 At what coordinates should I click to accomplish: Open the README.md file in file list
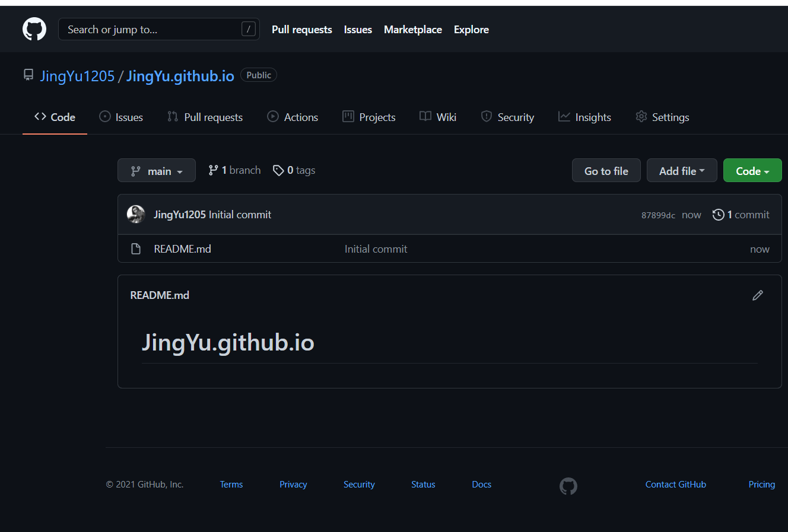click(183, 249)
